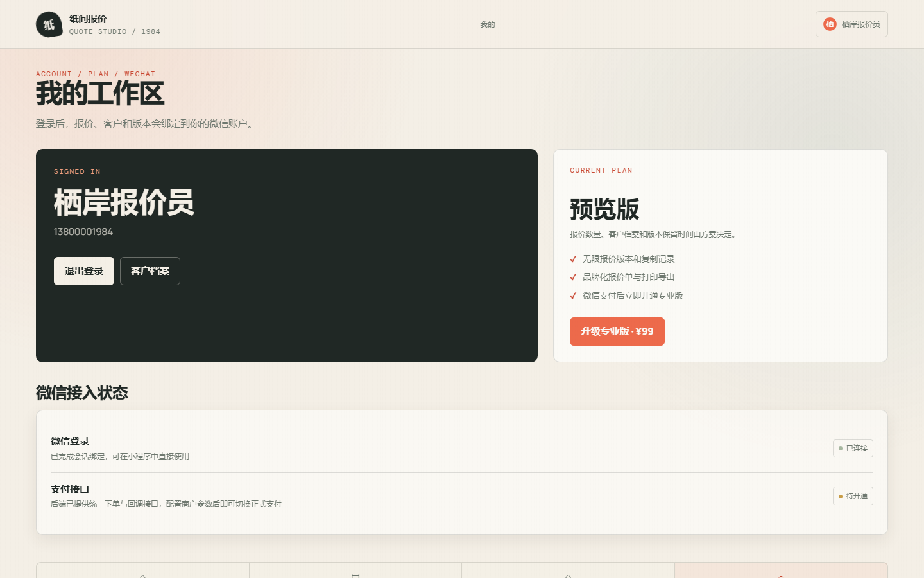Click the SIGNED IN label
924x578 pixels.
click(x=77, y=171)
